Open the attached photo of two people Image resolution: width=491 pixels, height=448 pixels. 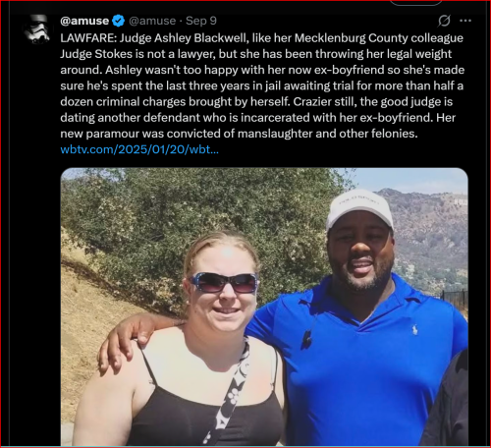pos(264,307)
